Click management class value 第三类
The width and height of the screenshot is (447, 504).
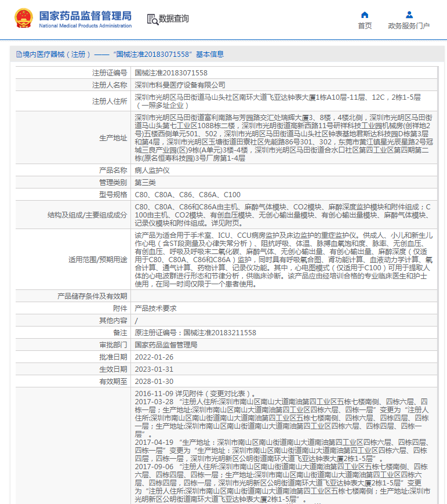tap(146, 183)
